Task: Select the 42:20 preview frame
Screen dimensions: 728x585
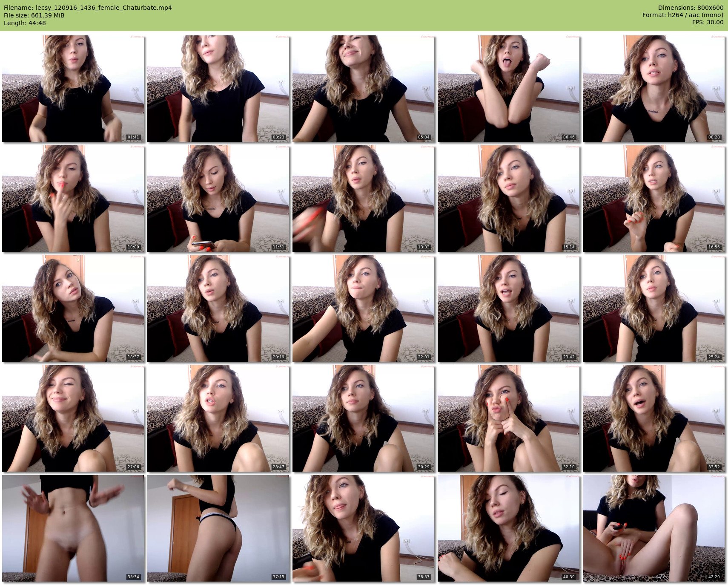Action: (x=654, y=528)
